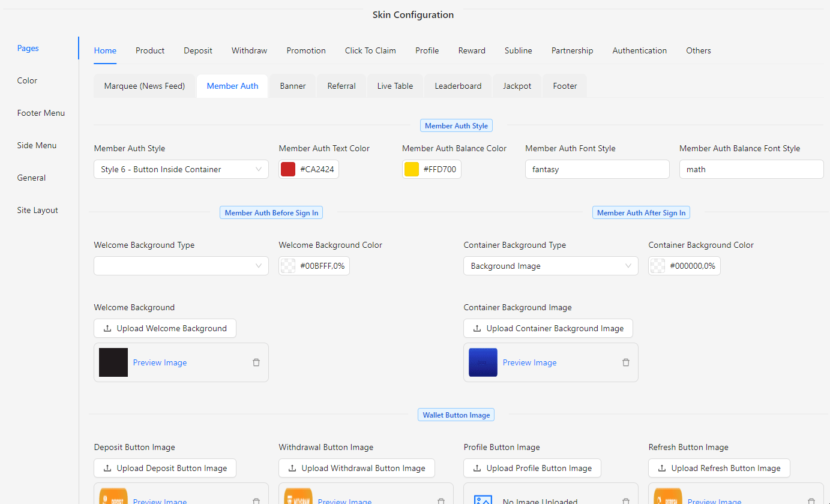Delete the Container Background Image via trash icon
The width and height of the screenshot is (830, 504).
click(x=626, y=362)
